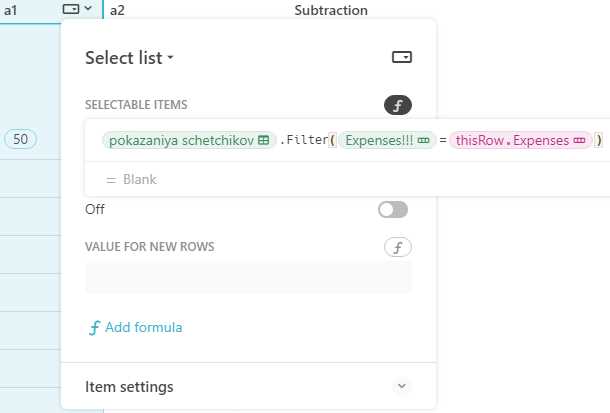Click the thisRow.Expenses chip in formula
This screenshot has height=413, width=610.
click(521, 140)
